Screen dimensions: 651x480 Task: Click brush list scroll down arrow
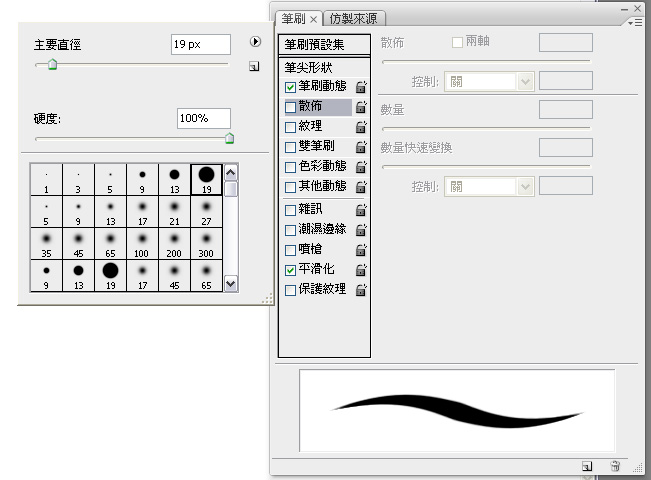231,284
